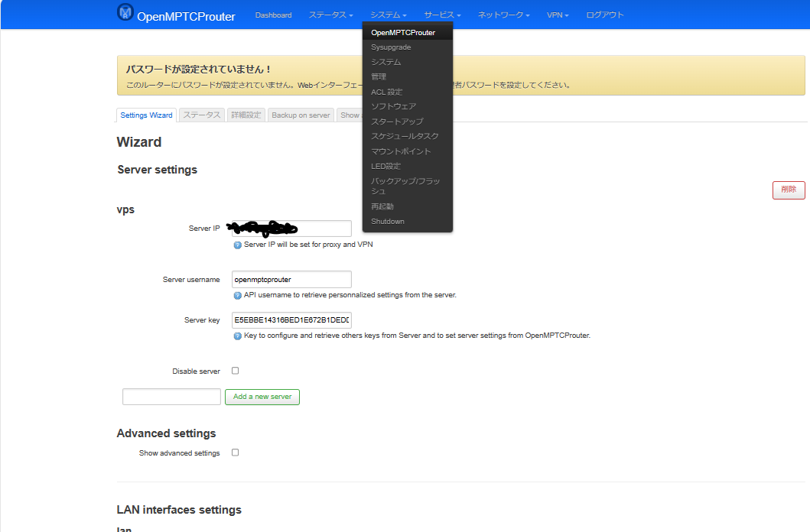Viewport: 810px width, 532px height.
Task: Click the Server username input field
Action: (291, 279)
